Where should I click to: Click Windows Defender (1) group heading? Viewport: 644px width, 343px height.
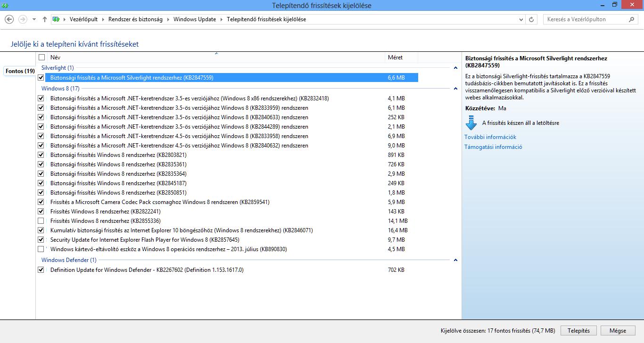69,260
